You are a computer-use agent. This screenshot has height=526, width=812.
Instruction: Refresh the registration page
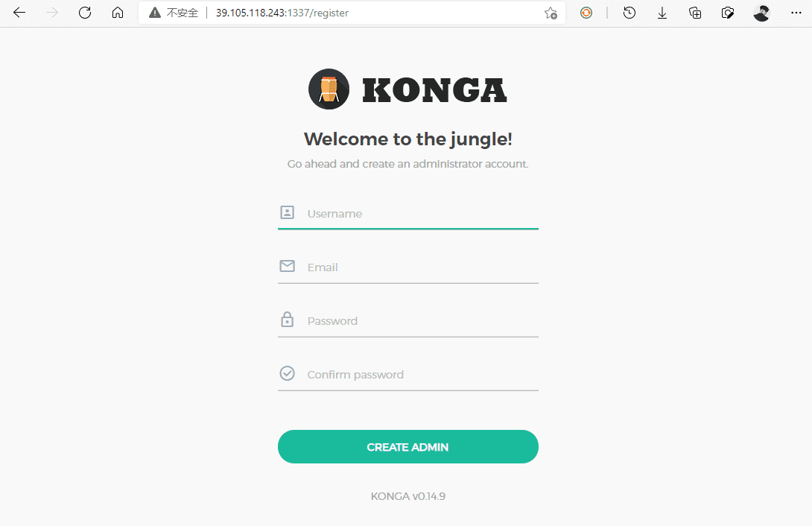84,13
